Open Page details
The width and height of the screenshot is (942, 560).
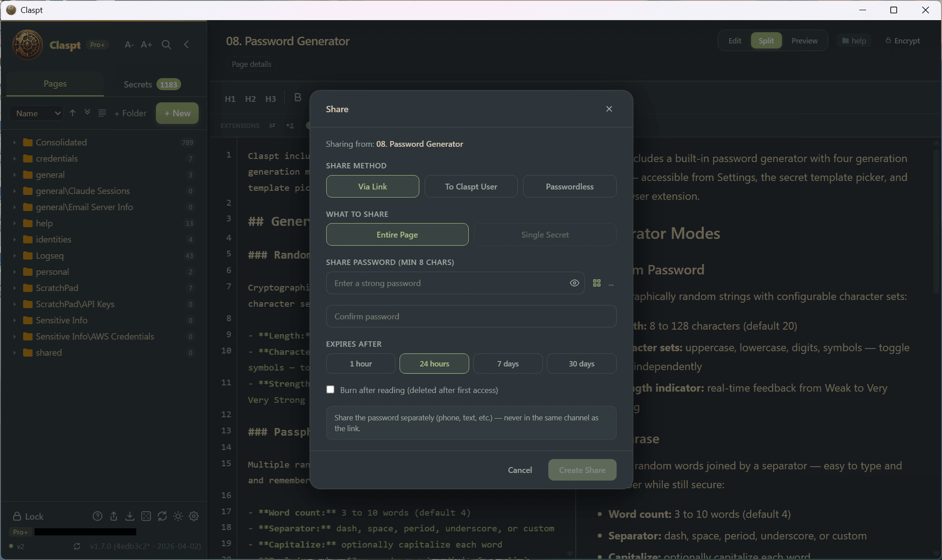coord(251,64)
